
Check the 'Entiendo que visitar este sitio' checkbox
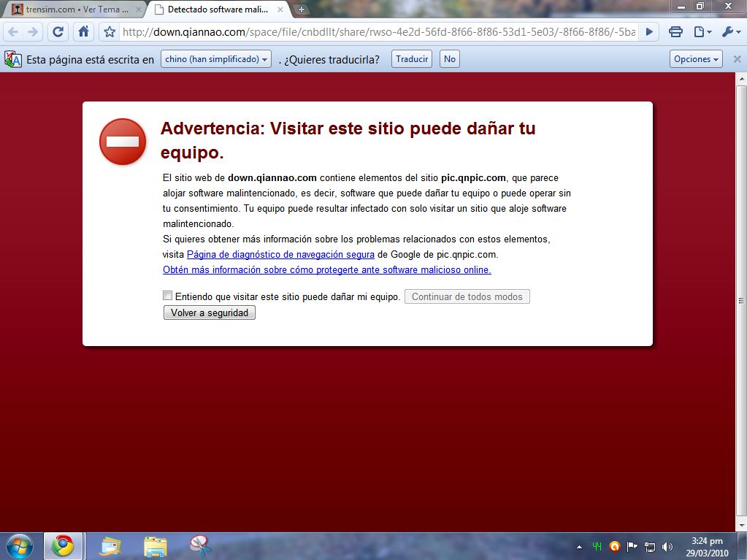[168, 296]
